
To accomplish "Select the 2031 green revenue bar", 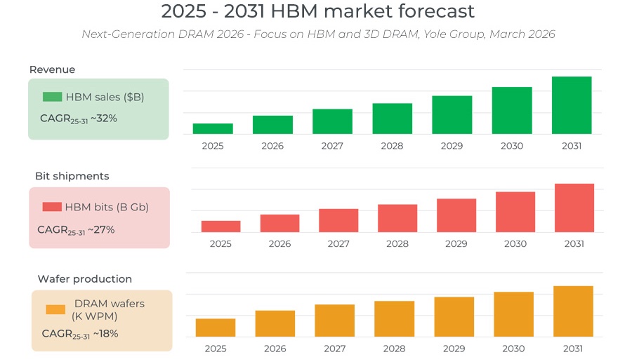I will (572, 105).
